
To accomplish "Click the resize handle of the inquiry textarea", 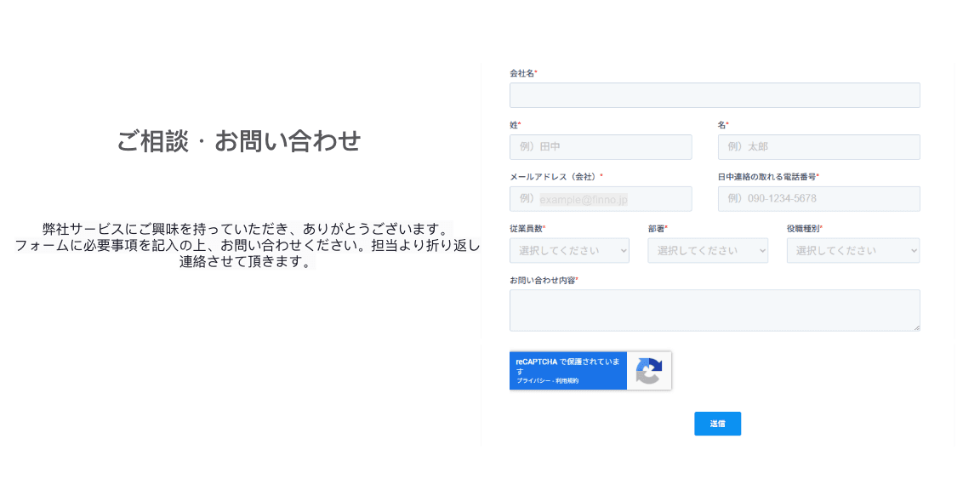I will point(915,327).
